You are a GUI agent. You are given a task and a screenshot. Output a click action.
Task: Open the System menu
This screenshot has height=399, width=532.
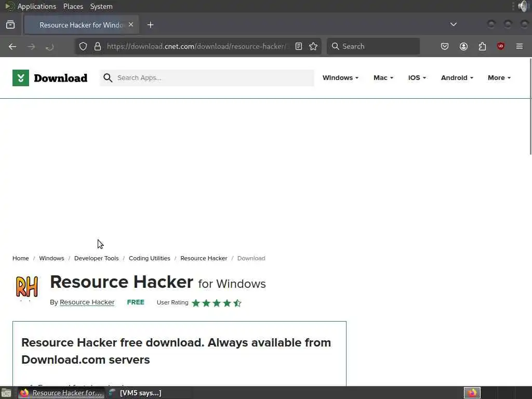pos(101,6)
